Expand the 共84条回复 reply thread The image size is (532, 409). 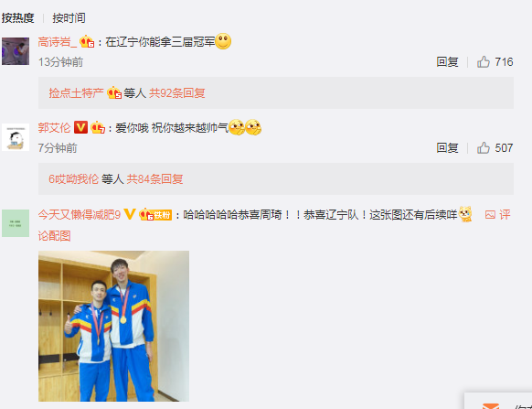[x=154, y=178]
